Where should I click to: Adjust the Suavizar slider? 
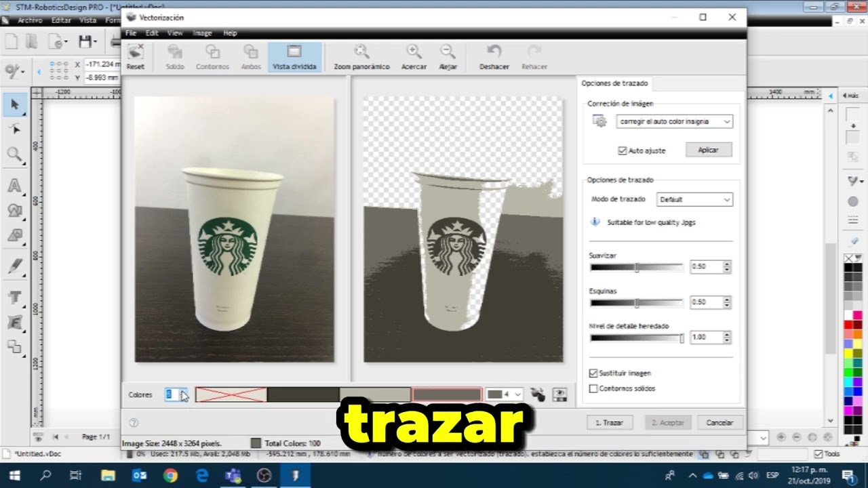637,267
